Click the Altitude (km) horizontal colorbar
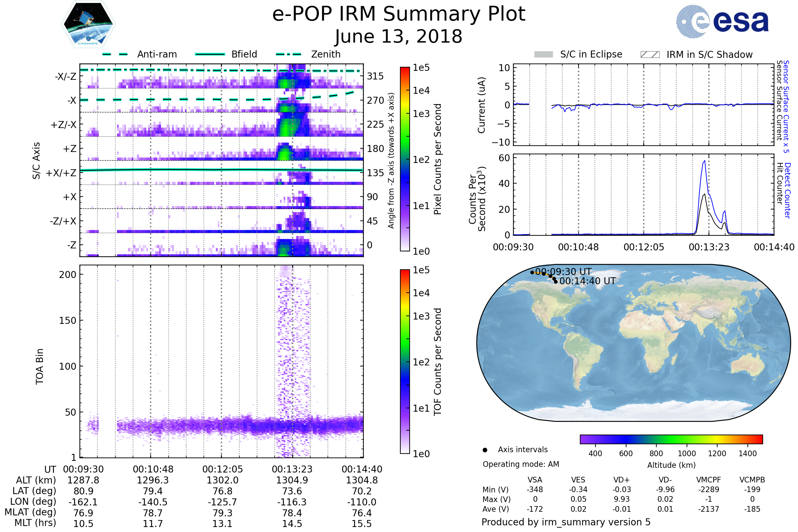This screenshot has height=532, width=798. point(671,439)
